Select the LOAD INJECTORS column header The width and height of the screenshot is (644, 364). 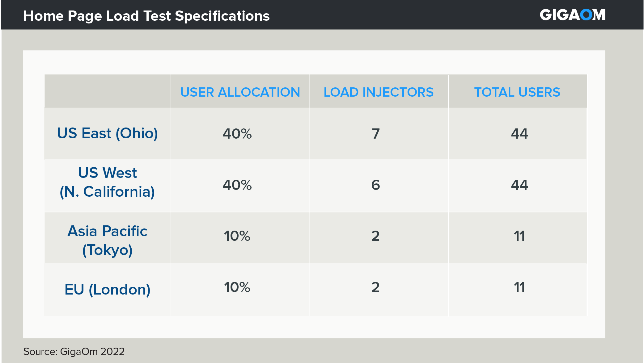coord(378,92)
